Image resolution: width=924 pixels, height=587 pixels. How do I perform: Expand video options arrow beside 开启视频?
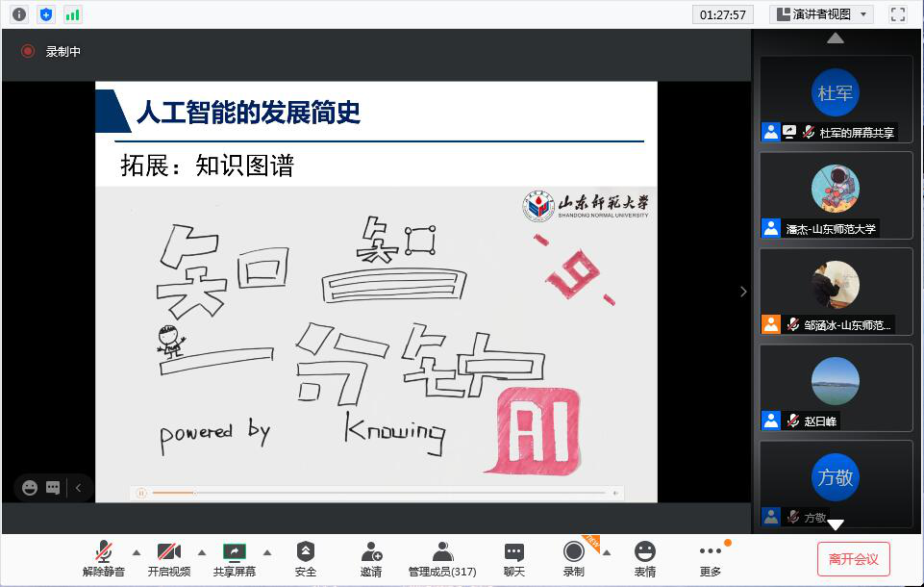pos(202,552)
